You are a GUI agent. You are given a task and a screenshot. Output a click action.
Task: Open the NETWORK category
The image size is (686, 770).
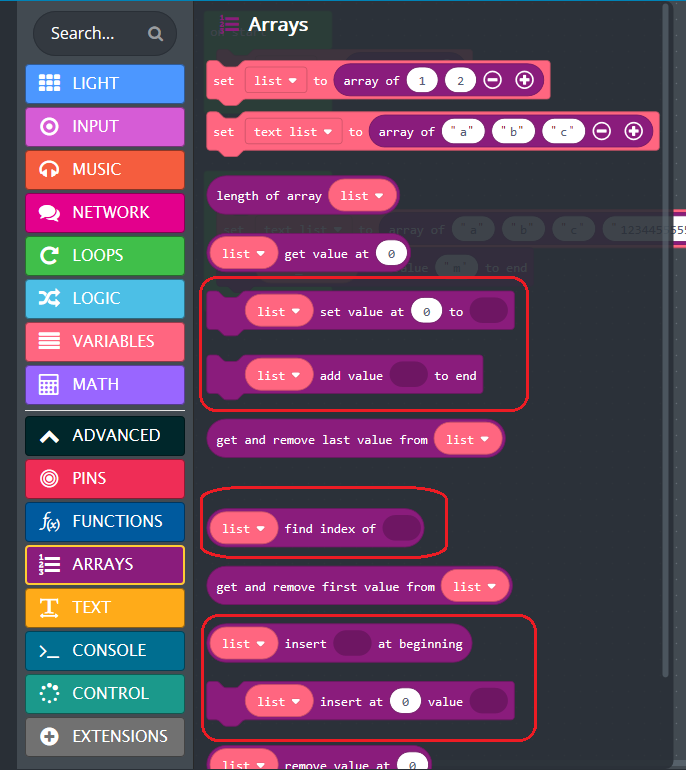105,213
